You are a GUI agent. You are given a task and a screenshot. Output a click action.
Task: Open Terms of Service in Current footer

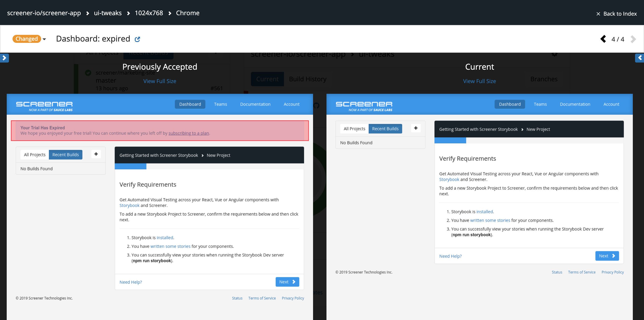pos(582,272)
